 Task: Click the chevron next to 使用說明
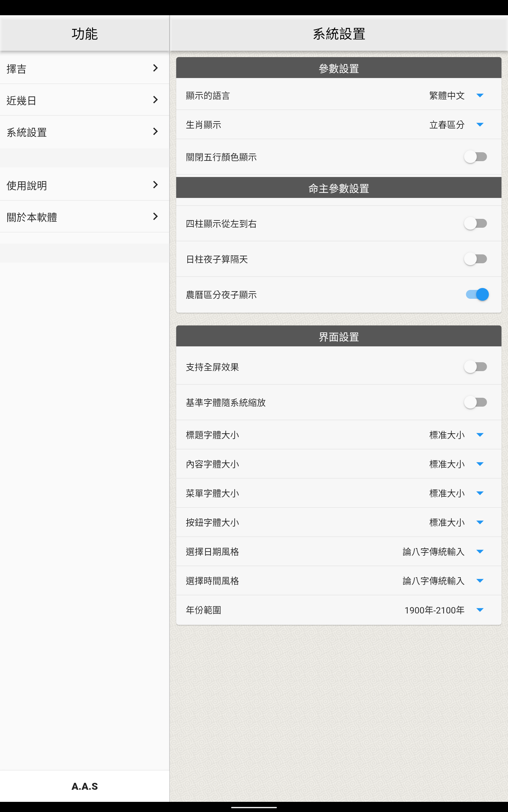coord(155,185)
